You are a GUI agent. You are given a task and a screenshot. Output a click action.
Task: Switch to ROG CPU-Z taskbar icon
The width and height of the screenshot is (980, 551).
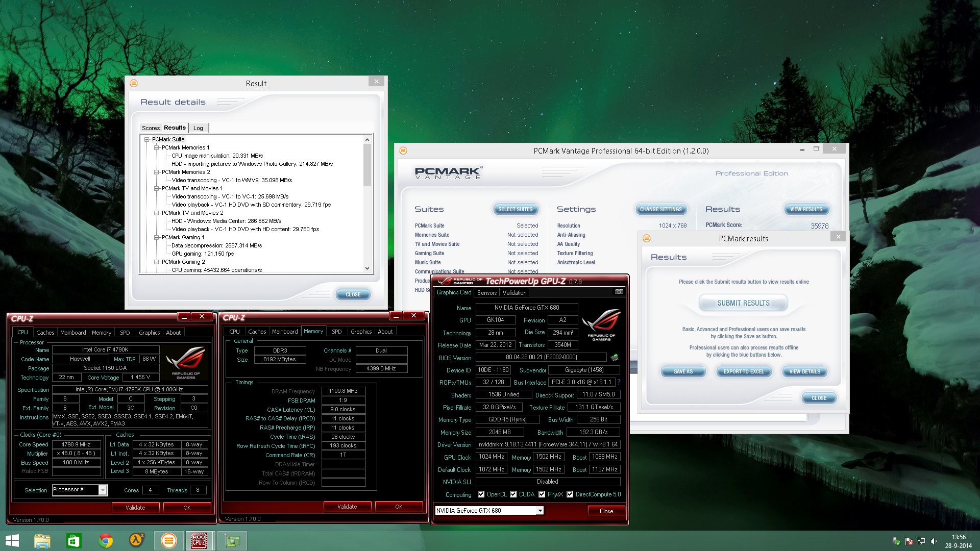pyautogui.click(x=199, y=540)
